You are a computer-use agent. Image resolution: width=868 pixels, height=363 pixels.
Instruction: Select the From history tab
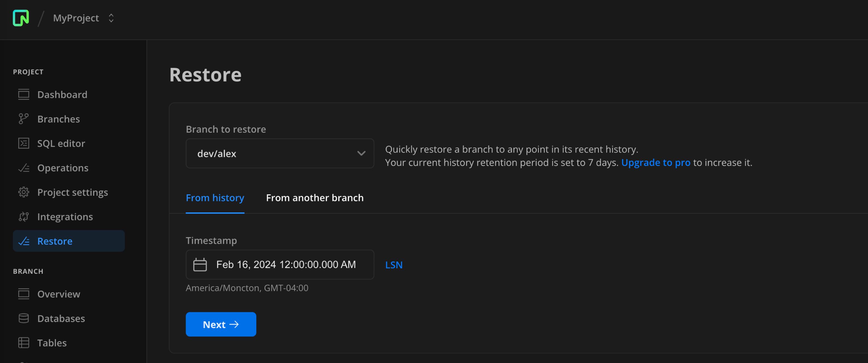coord(215,198)
